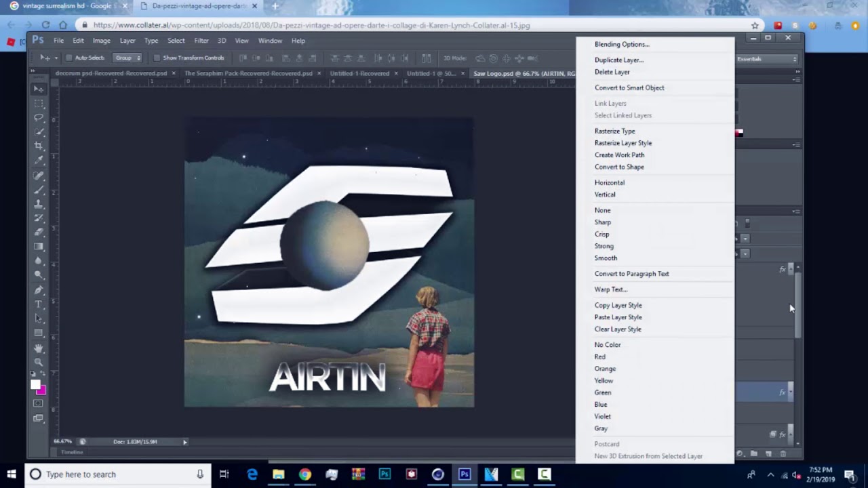Viewport: 868px width, 488px height.
Task: Set anti-aliasing to Crisp
Action: pyautogui.click(x=602, y=234)
